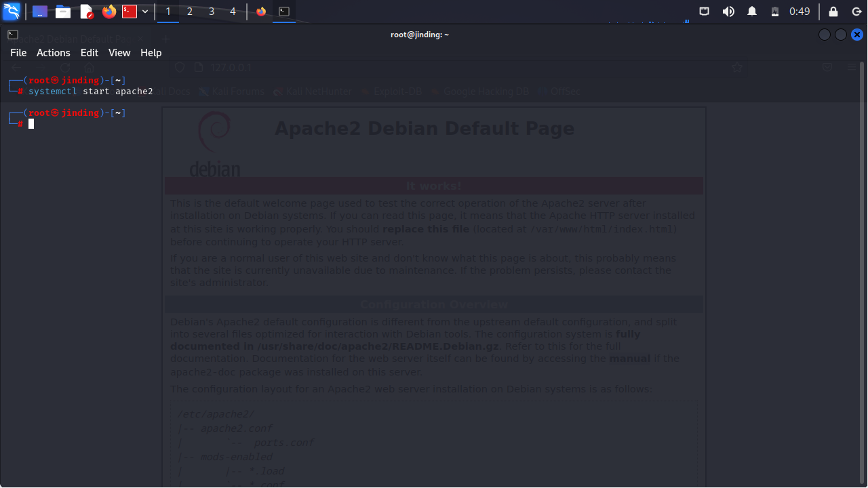Click the 'Apache2 Debian Default Page' title
868x488 pixels.
coord(424,129)
